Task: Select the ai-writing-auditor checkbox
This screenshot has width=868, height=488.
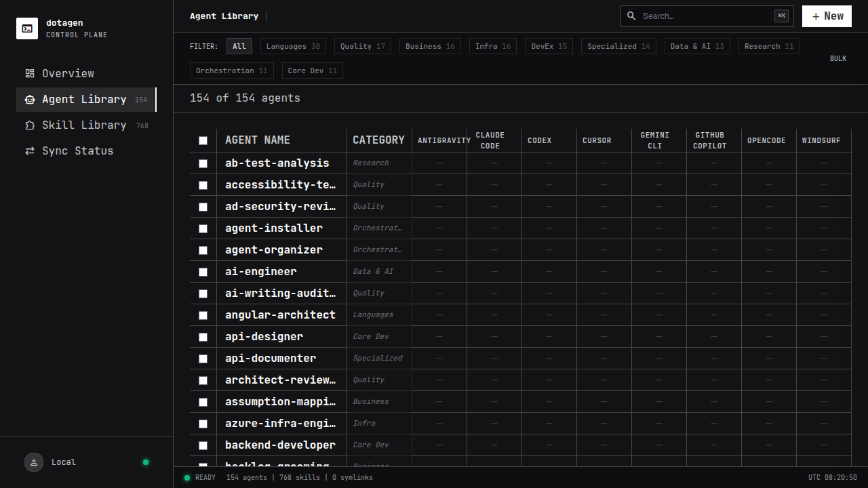Action: tap(203, 293)
